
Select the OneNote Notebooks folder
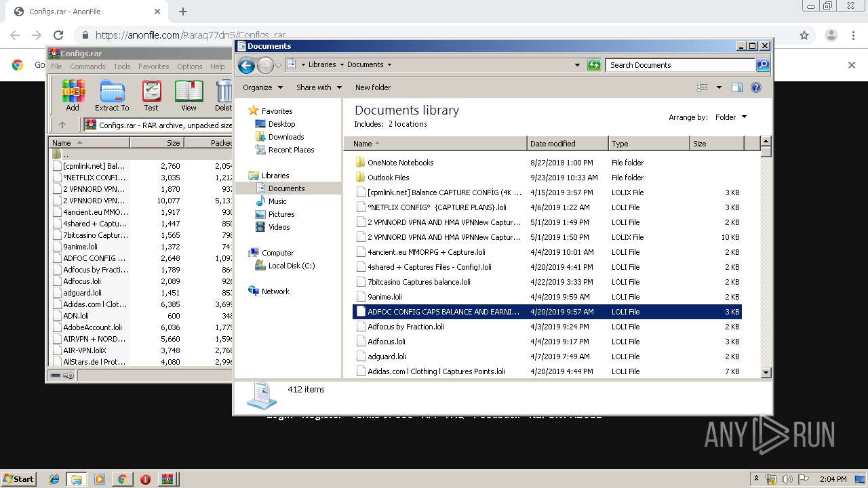point(400,163)
